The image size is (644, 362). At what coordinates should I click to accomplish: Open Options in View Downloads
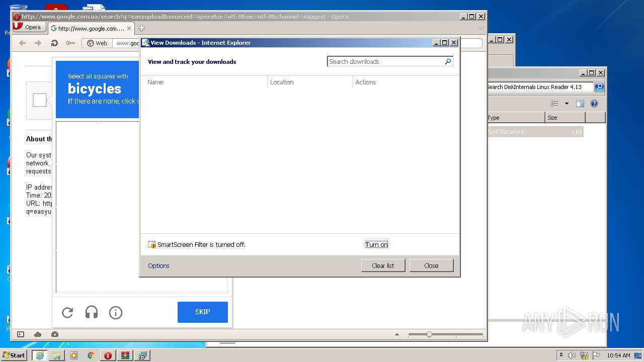click(x=158, y=265)
